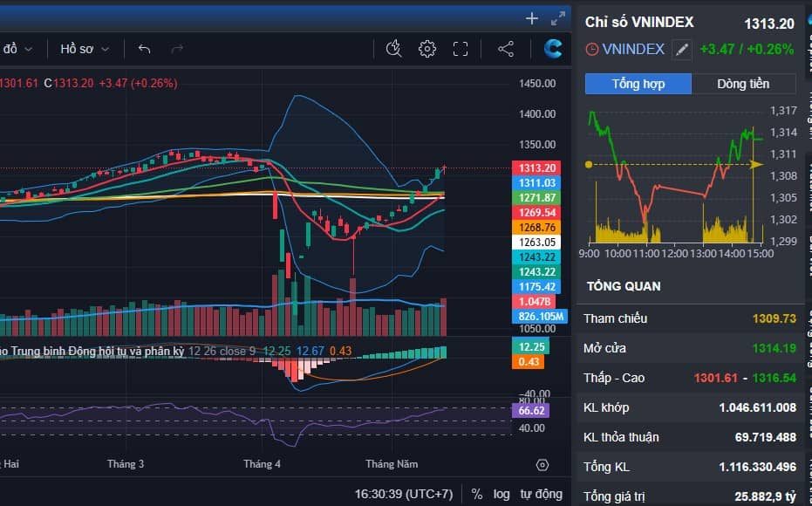Click the yellow reference dot on mini chart
This screenshot has height=506, width=812.
coord(588,165)
